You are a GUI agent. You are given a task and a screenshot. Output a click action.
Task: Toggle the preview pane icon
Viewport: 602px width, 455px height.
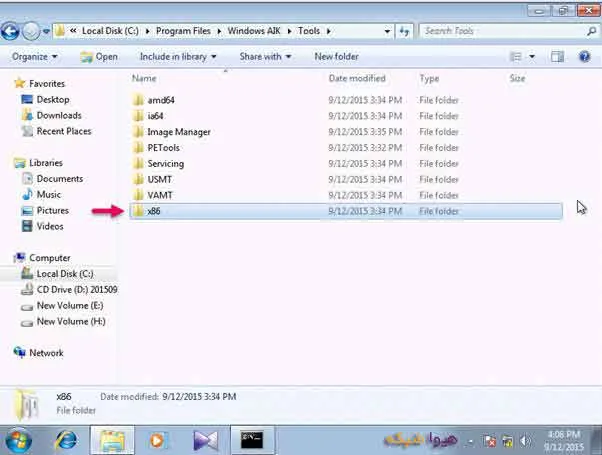pos(557,57)
